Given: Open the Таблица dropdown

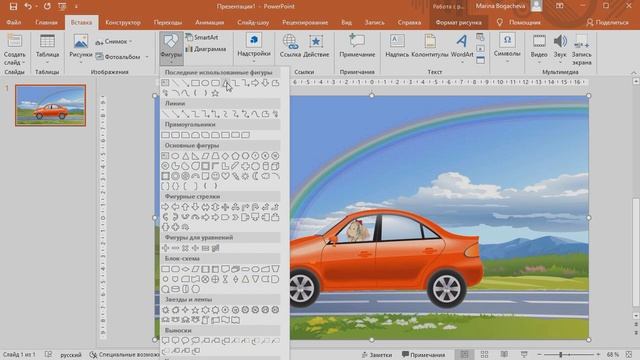Looking at the screenshot, I should (47, 49).
